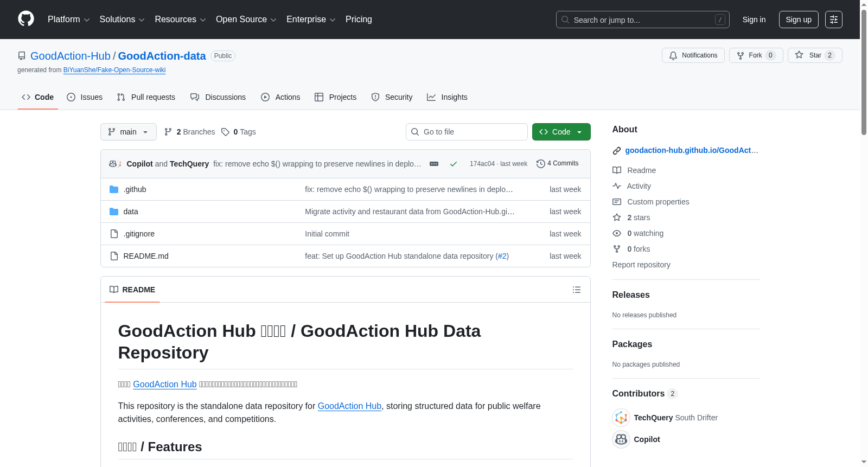Open the Activity link
The height and width of the screenshot is (467, 868).
click(x=631, y=186)
